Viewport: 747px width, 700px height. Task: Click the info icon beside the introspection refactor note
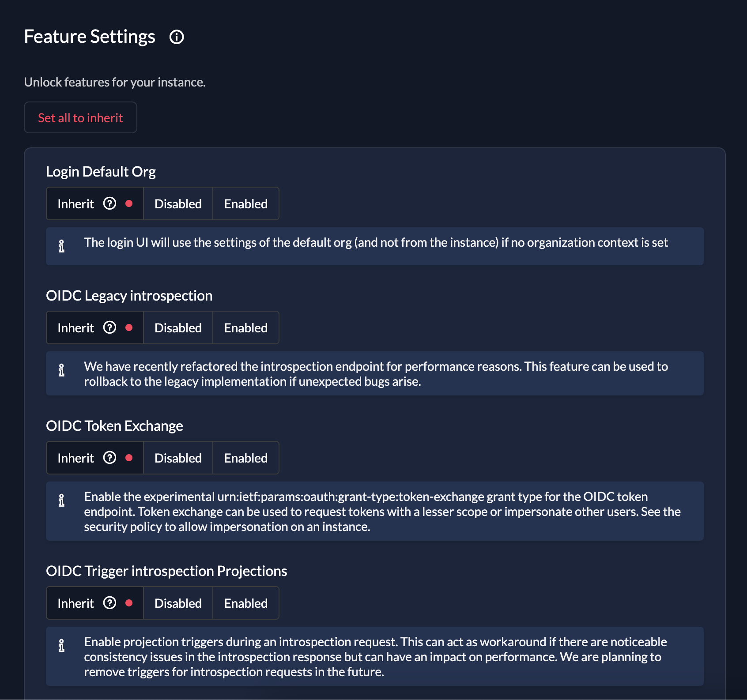[x=62, y=371]
